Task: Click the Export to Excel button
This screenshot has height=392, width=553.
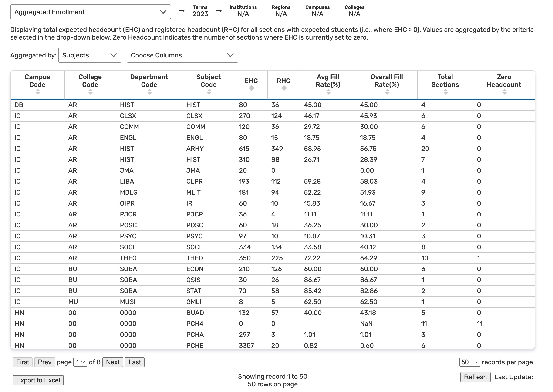Action: click(x=38, y=380)
